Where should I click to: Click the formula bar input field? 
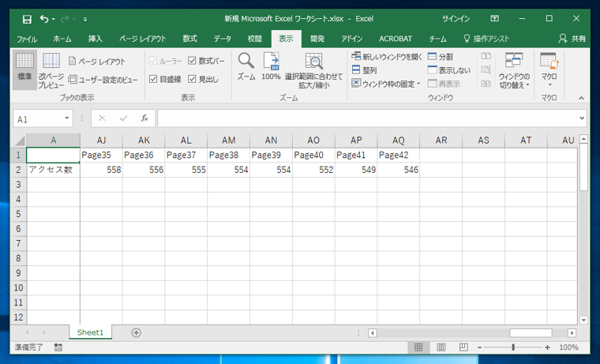click(x=368, y=118)
